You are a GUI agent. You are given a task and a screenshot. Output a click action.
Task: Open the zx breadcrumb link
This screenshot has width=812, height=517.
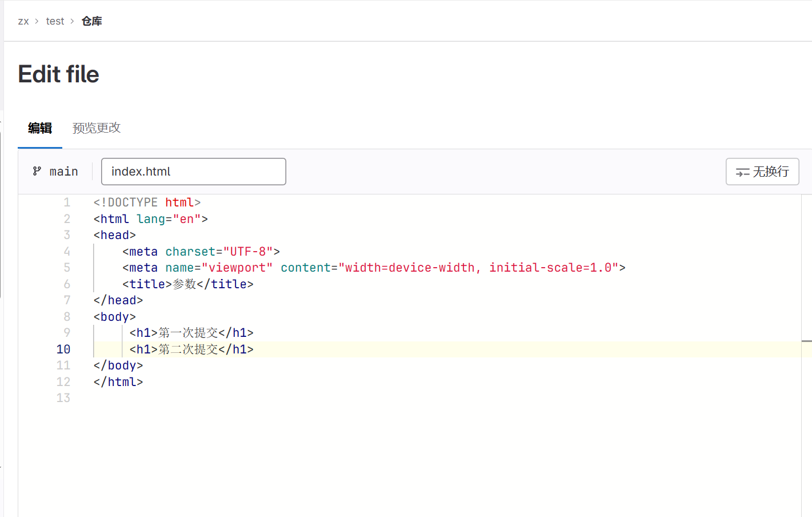pos(23,21)
